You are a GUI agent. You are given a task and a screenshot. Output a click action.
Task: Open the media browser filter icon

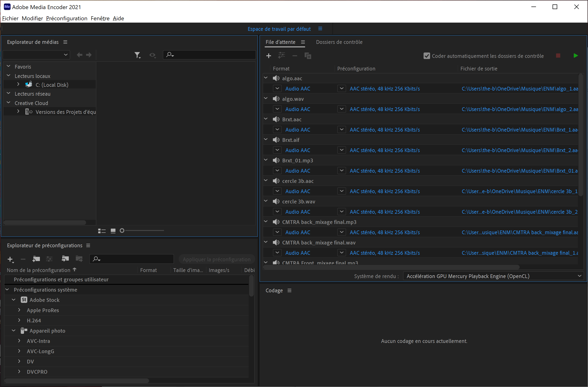click(x=137, y=55)
